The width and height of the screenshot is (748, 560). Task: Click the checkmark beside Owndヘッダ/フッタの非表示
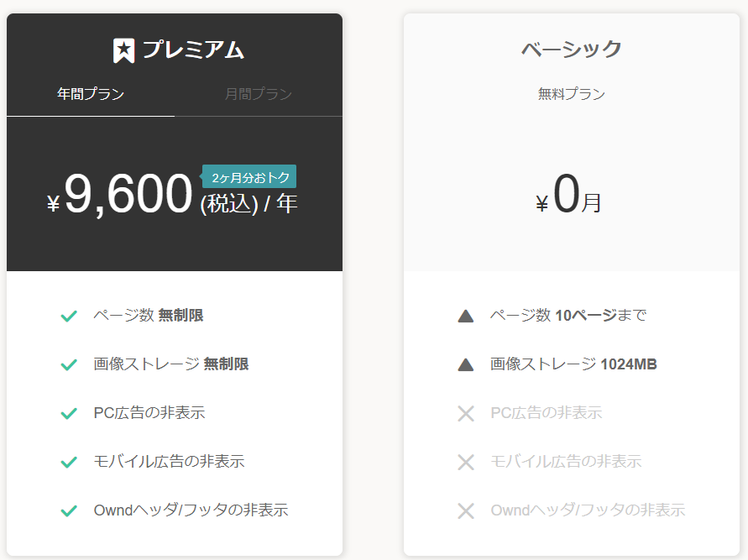click(69, 510)
